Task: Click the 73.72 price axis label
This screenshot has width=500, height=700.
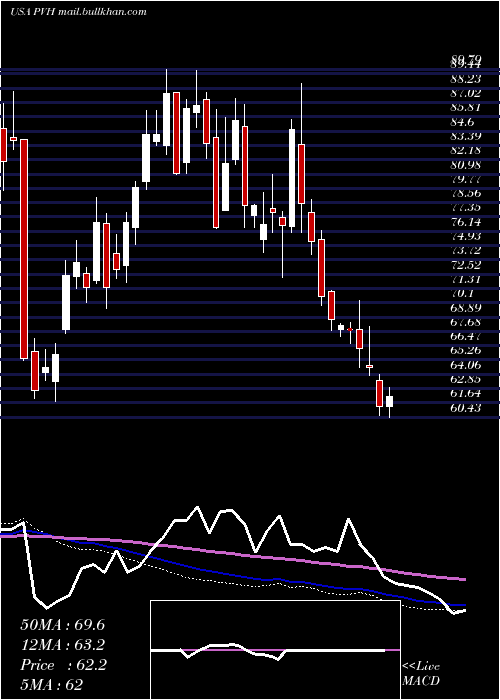Action: pyautogui.click(x=466, y=250)
